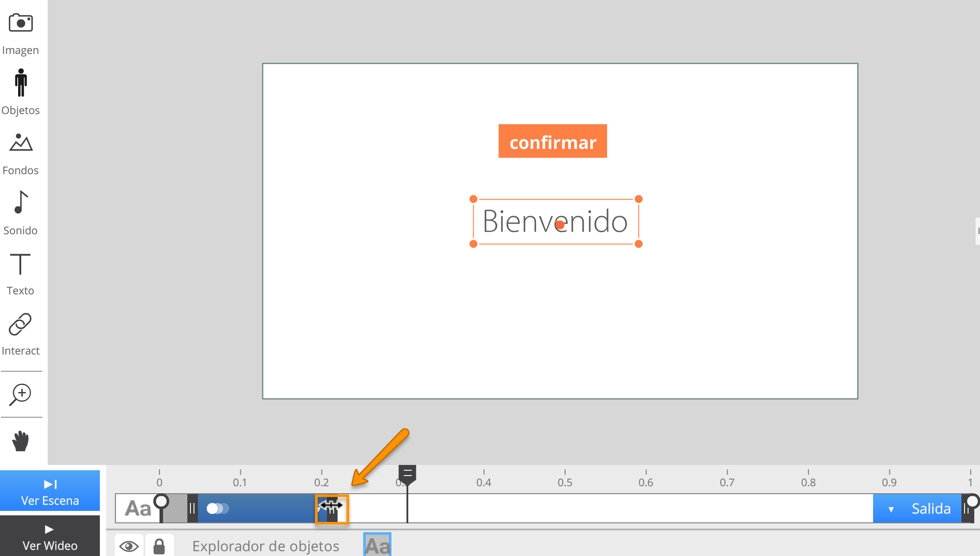Click the entrance effect end handle
This screenshot has width=980, height=556.
click(332, 509)
